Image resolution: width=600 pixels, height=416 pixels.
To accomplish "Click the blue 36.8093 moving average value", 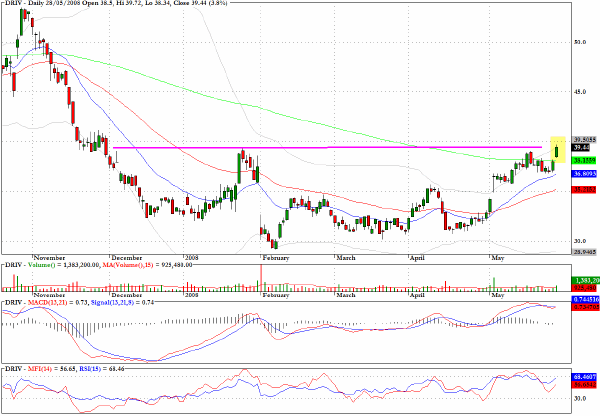I will (x=584, y=174).
